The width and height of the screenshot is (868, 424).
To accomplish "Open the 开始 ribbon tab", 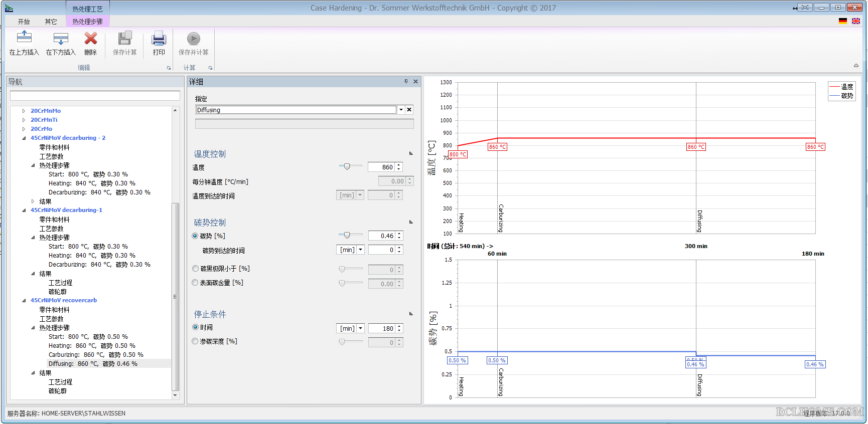I will pos(24,22).
